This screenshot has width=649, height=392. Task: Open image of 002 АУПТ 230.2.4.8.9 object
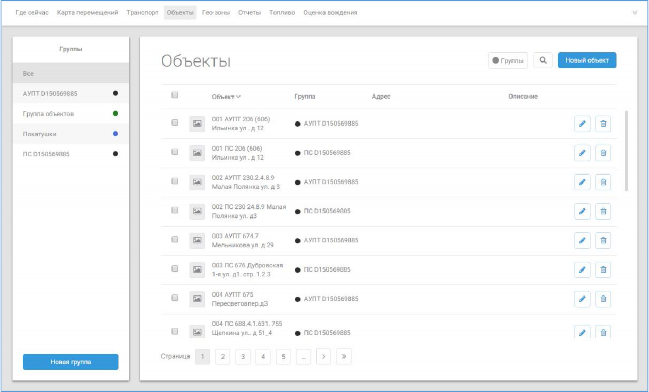coord(197,182)
